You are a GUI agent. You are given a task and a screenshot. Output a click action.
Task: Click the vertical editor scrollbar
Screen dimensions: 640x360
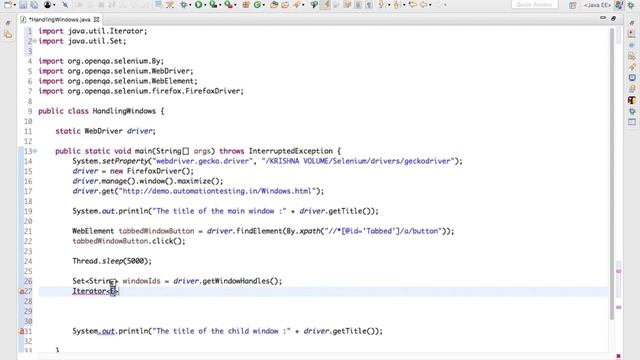tap(611, 173)
